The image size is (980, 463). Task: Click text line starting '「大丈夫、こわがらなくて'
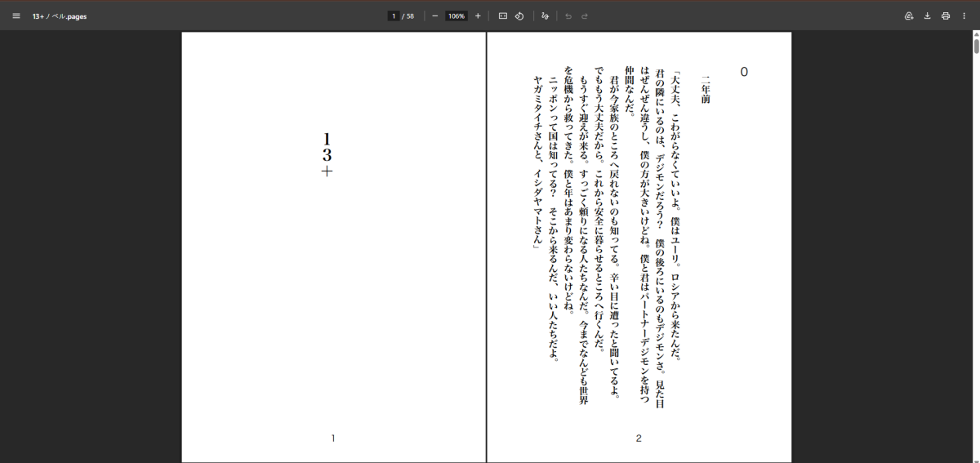click(x=675, y=216)
